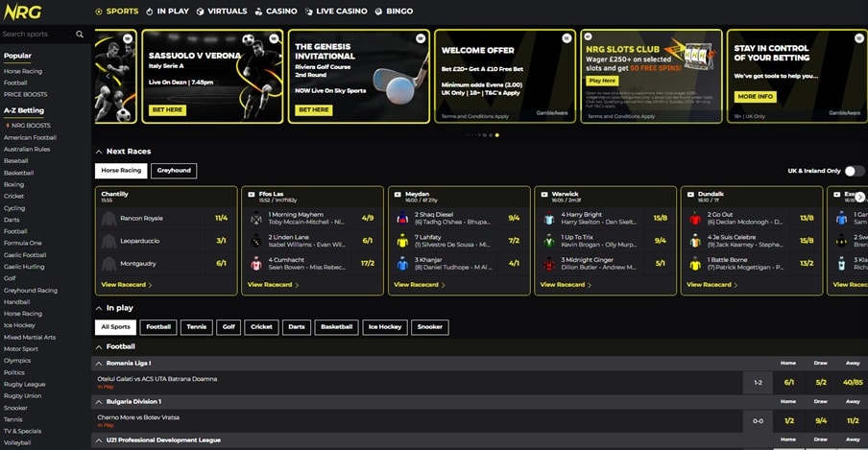This screenshot has width=868, height=450.
Task: Click the next races carousel arrow
Action: (x=859, y=197)
